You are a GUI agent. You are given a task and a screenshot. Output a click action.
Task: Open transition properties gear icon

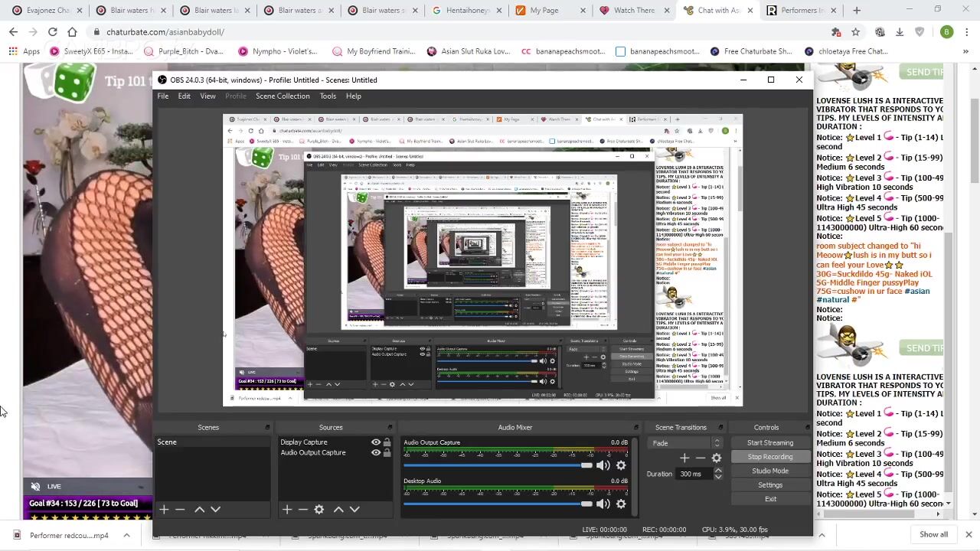coord(717,458)
